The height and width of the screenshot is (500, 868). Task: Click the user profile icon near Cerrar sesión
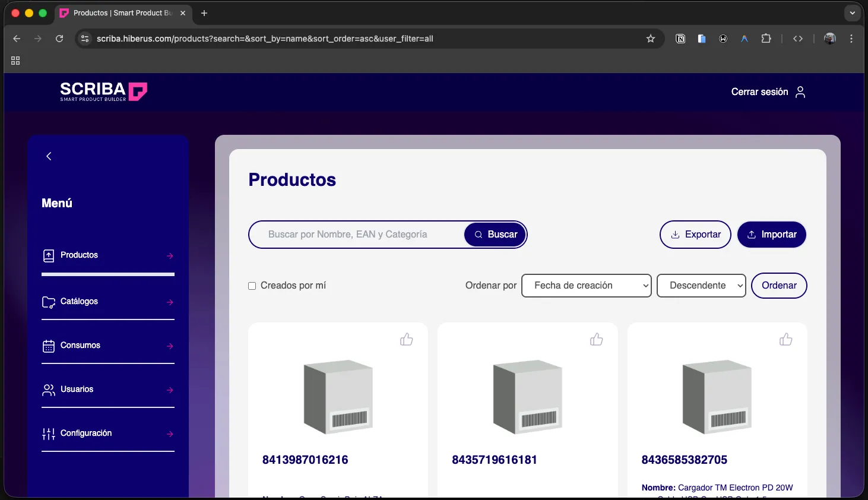click(800, 92)
